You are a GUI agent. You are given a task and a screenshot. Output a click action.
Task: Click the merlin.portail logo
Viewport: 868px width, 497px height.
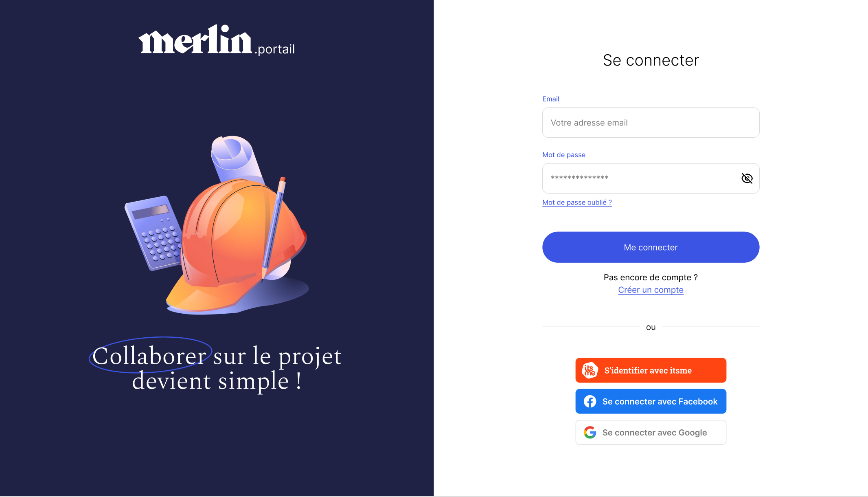(x=217, y=40)
